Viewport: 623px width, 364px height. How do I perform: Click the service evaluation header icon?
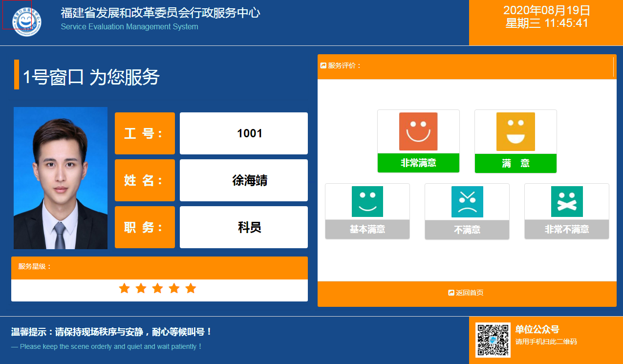click(323, 65)
